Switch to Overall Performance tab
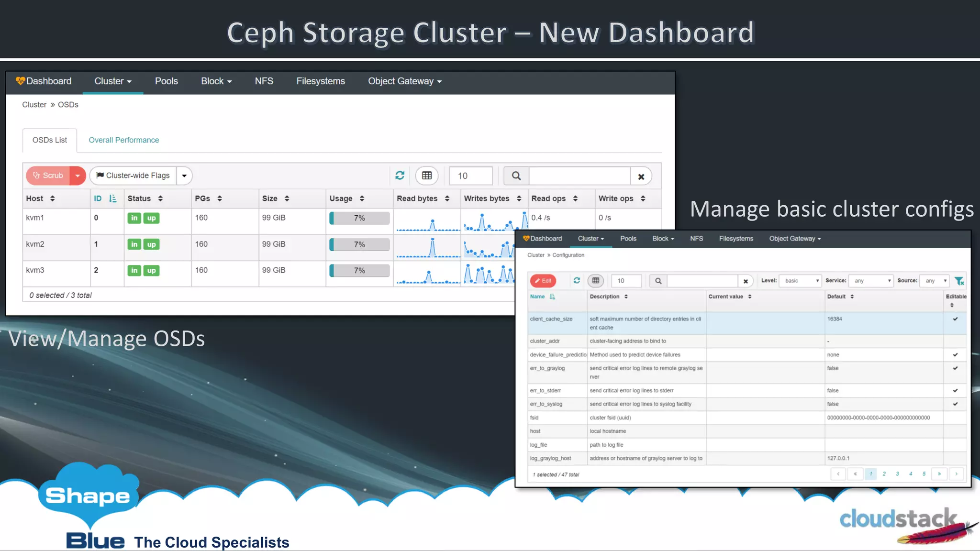980x551 pixels. [x=124, y=140]
